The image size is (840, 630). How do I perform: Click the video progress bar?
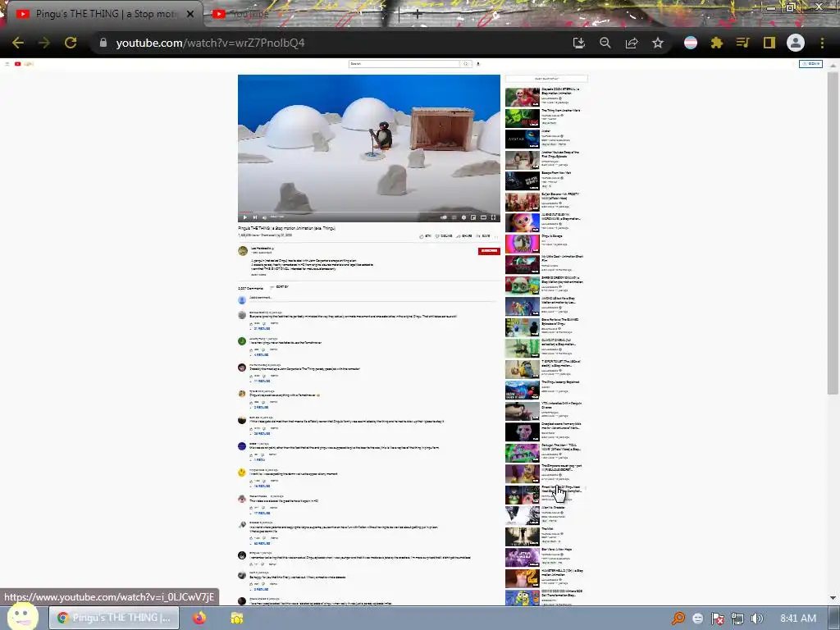pos(369,212)
